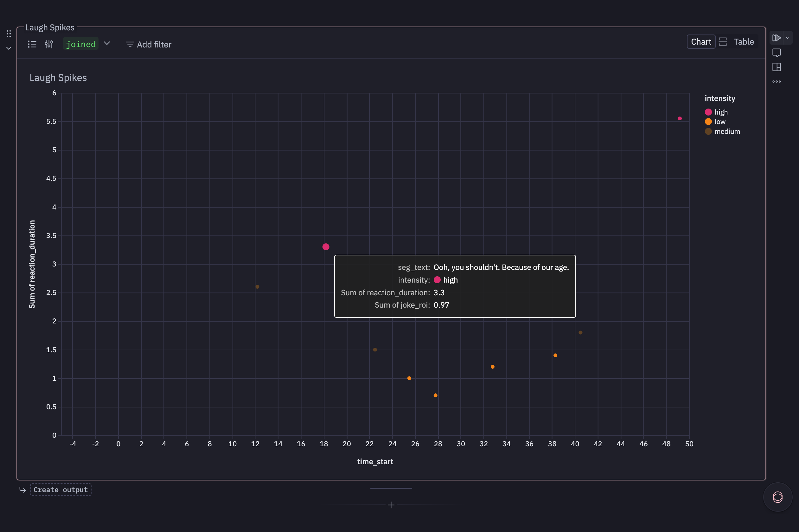Toggle the low intensity legend entry
Screen dimensions: 799x532
point(719,122)
